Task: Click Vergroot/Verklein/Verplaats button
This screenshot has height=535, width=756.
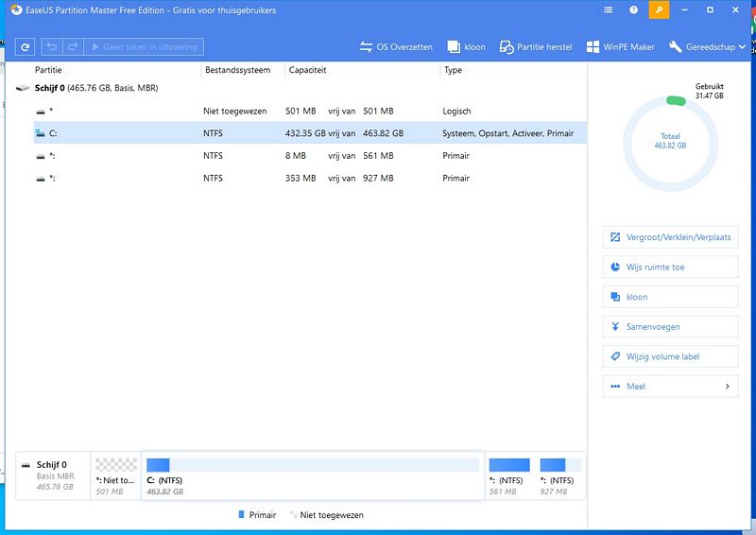Action: tap(670, 237)
